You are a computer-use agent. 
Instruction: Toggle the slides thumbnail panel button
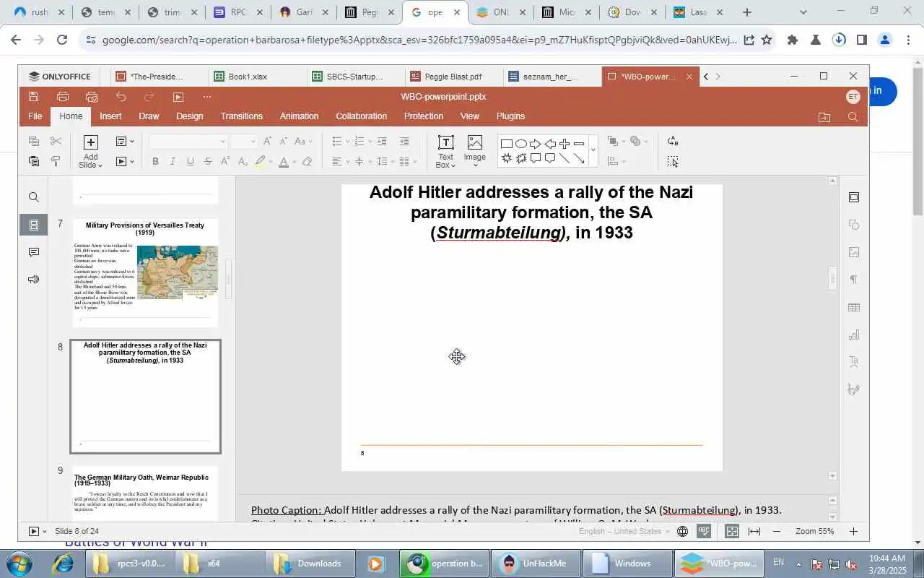click(34, 225)
